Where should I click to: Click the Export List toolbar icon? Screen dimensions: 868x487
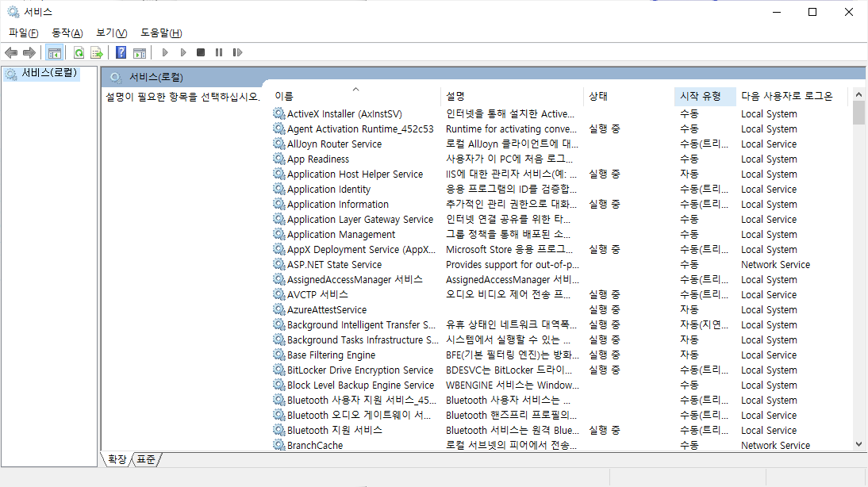(x=97, y=52)
